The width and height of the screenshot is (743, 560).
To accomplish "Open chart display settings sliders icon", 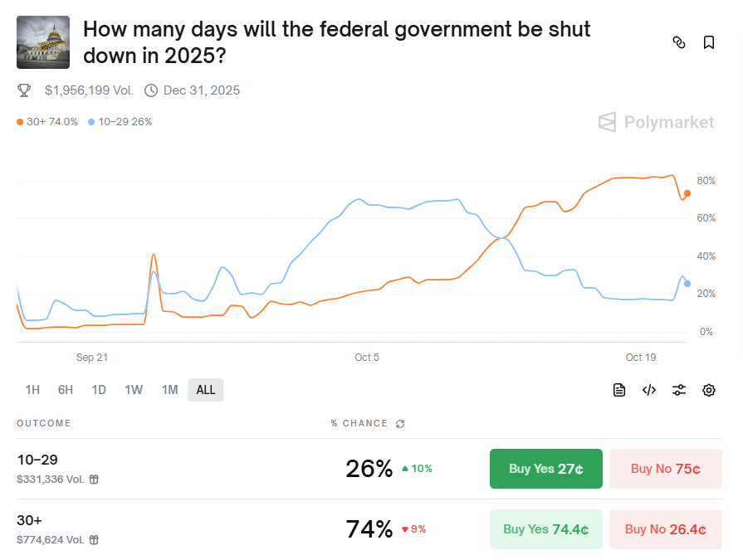I will 679,390.
